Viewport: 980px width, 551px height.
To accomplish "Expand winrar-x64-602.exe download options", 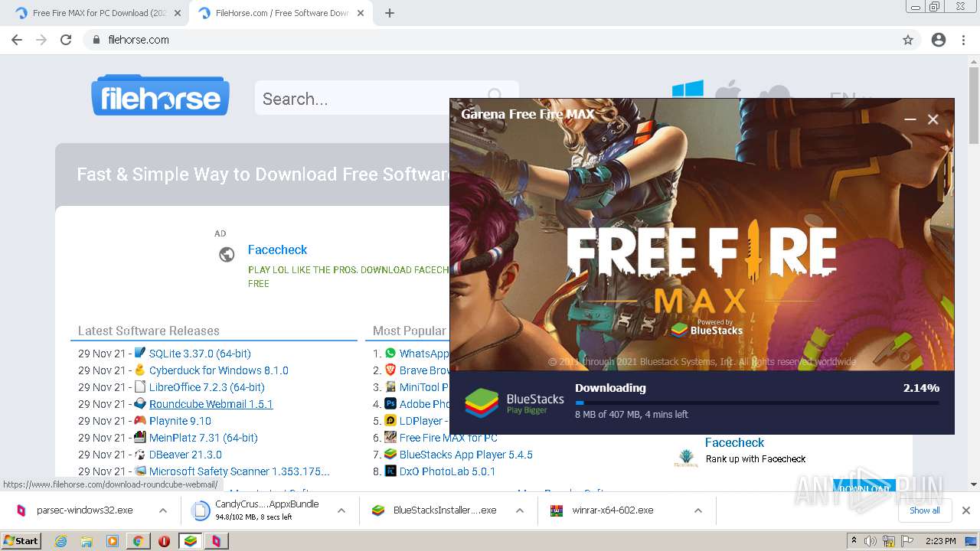I will [698, 510].
